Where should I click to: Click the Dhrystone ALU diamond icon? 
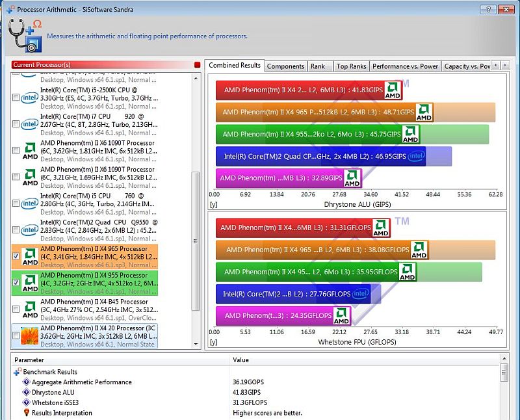(26, 392)
